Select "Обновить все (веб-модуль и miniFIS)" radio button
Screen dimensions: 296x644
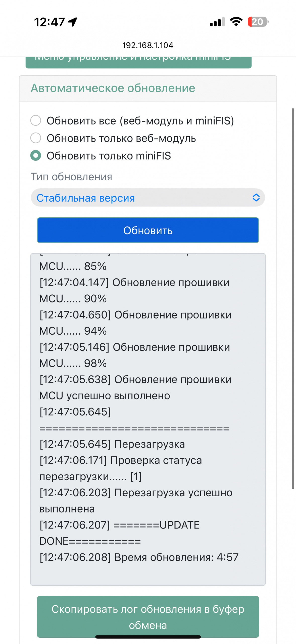36,120
